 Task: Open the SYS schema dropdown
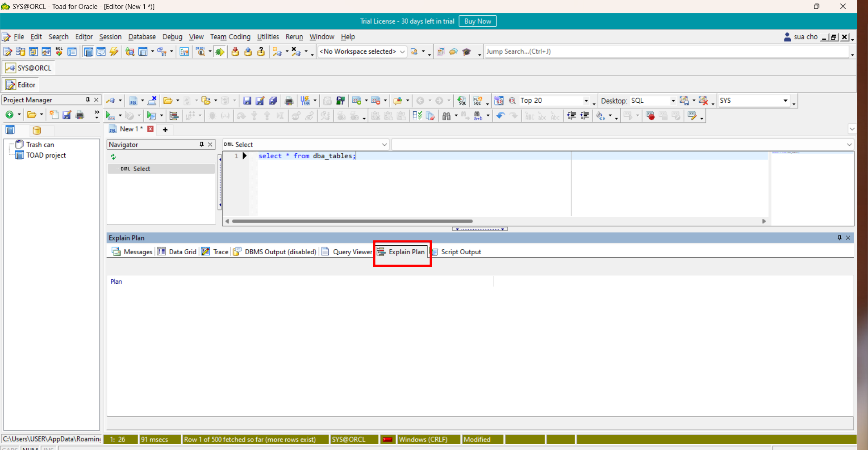coord(785,101)
